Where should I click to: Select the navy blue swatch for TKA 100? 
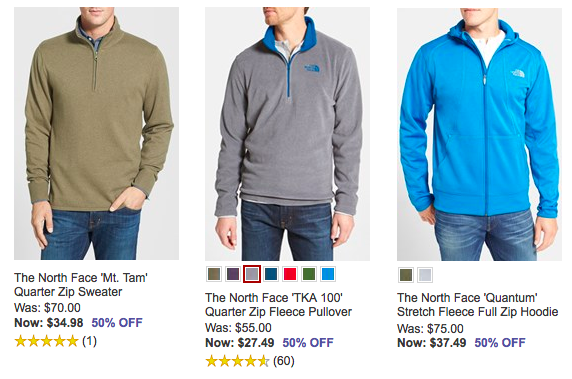click(271, 274)
